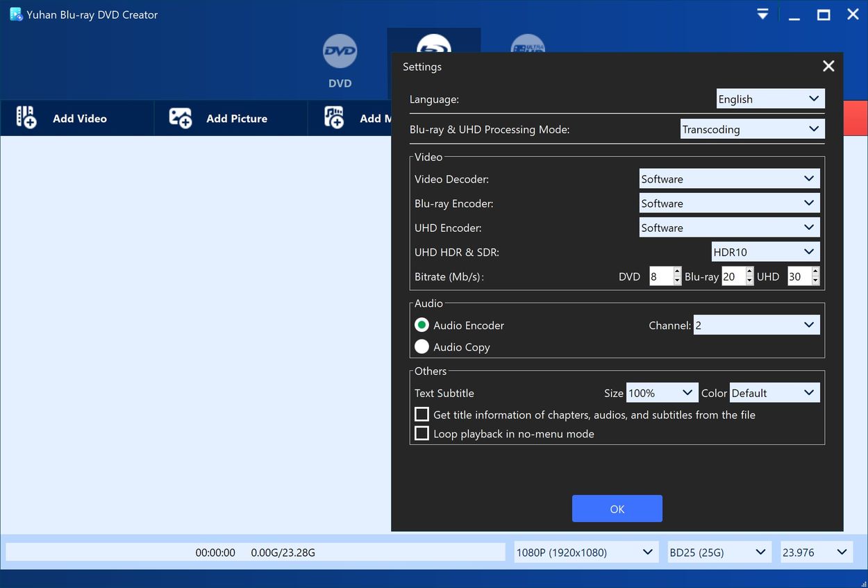Select the Audio Copy radio button

coord(422,346)
